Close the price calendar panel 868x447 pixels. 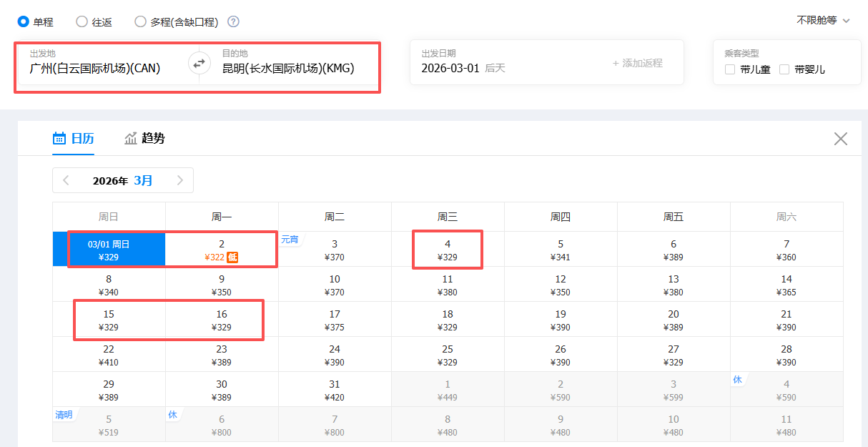click(x=841, y=139)
